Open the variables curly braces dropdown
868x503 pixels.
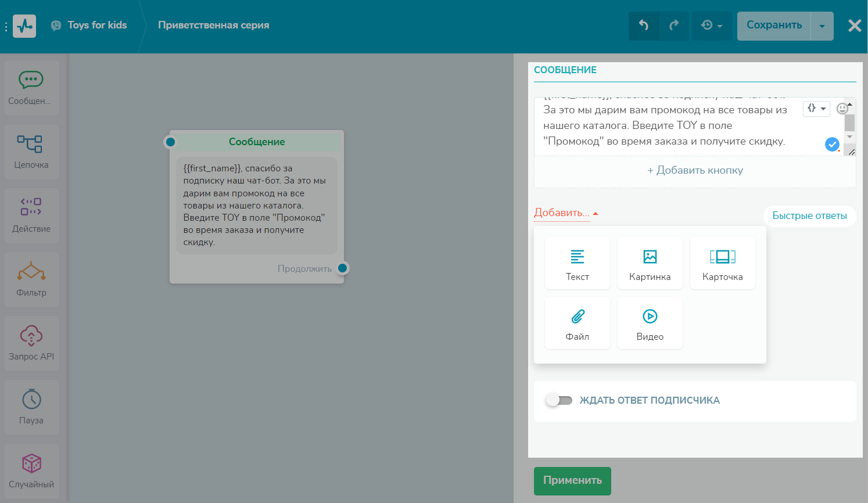pos(816,109)
